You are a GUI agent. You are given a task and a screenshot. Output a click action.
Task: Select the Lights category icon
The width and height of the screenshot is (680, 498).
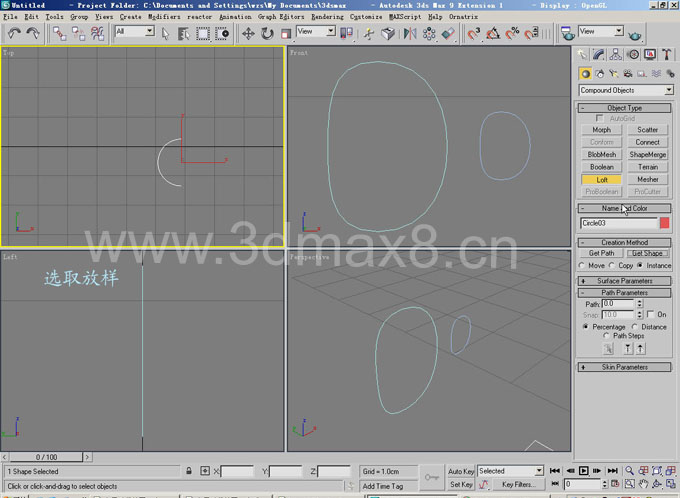click(x=614, y=74)
